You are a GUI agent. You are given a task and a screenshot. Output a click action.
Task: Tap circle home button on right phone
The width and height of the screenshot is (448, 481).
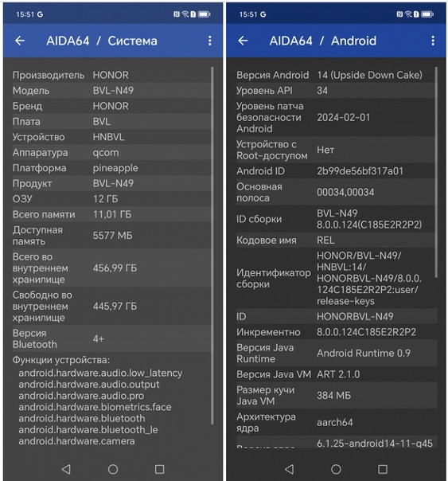pos(336,469)
